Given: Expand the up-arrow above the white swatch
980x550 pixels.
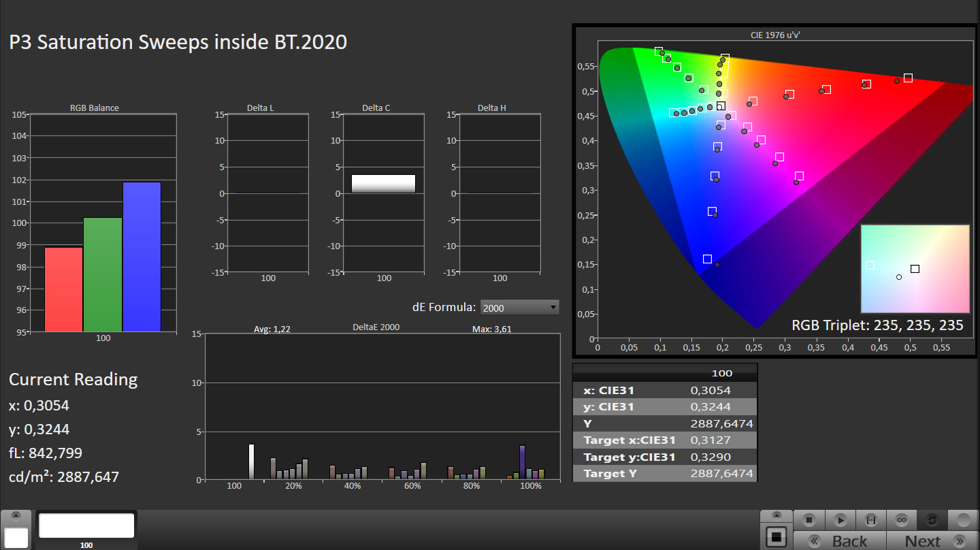Looking at the screenshot, I should coord(16,516).
